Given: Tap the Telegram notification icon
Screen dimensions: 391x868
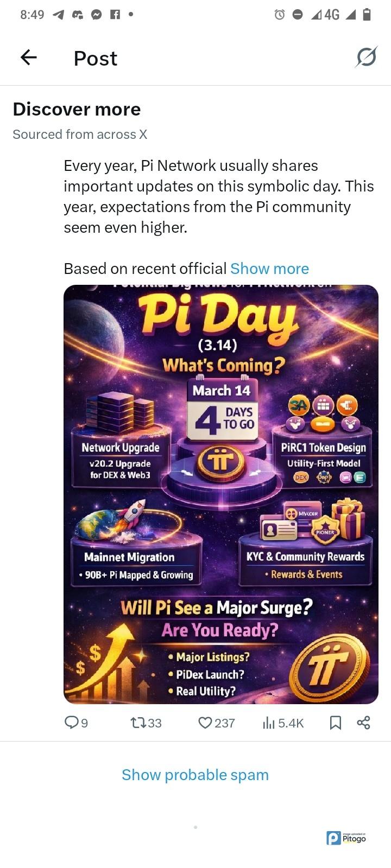Looking at the screenshot, I should (x=58, y=15).
